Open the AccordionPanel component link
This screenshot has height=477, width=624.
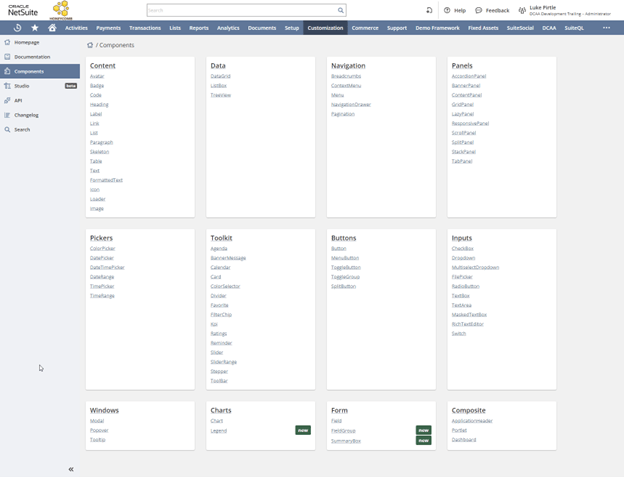[469, 76]
